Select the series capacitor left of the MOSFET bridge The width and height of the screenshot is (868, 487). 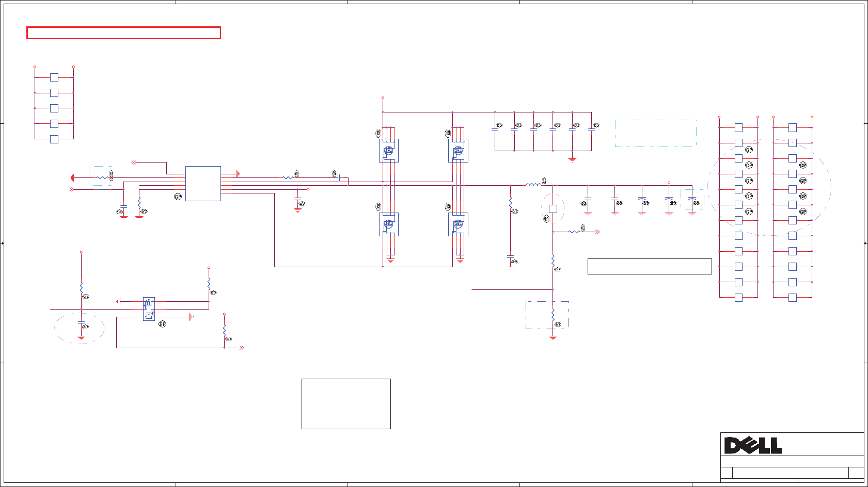pyautogui.click(x=338, y=178)
